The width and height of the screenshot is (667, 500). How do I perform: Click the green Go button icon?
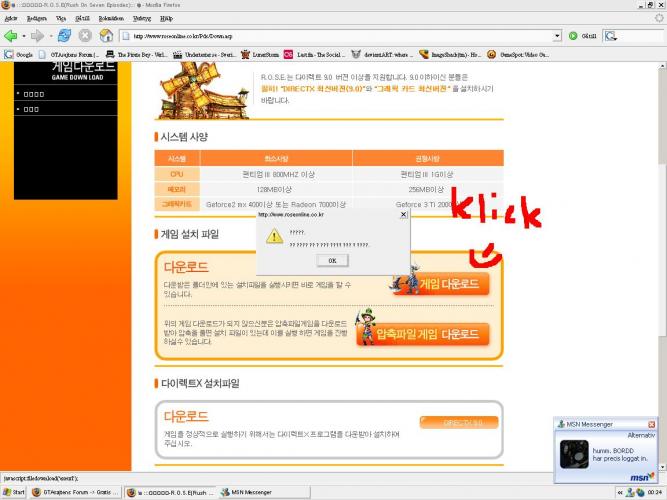(x=573, y=36)
